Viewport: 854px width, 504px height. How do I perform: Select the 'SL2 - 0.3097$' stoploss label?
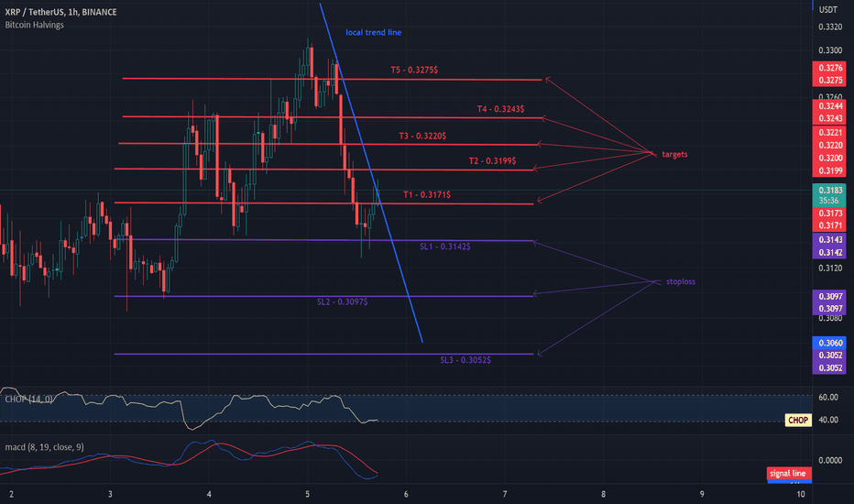(x=343, y=301)
